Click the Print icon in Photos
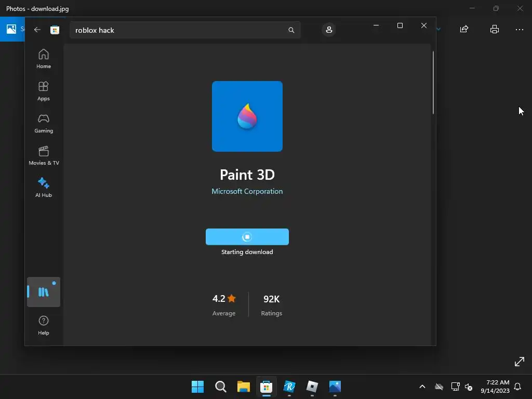The width and height of the screenshot is (532, 399). coord(495,29)
